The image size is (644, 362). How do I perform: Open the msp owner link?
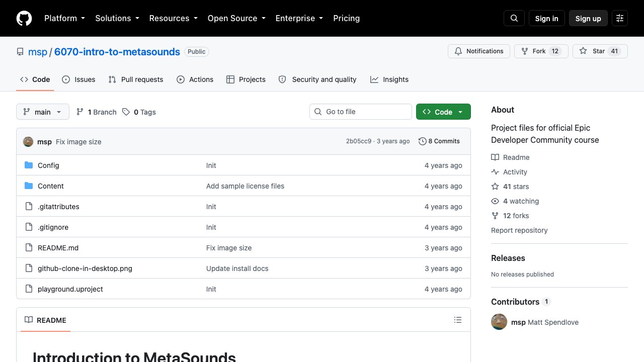[x=38, y=52]
